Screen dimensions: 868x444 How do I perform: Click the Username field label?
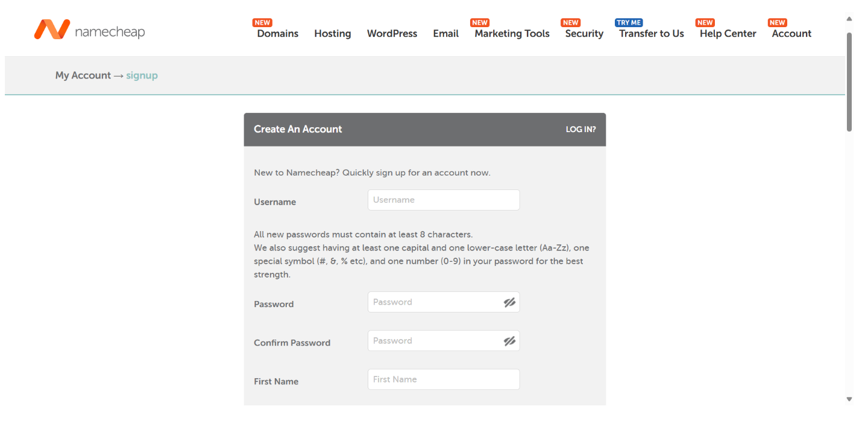[275, 202]
